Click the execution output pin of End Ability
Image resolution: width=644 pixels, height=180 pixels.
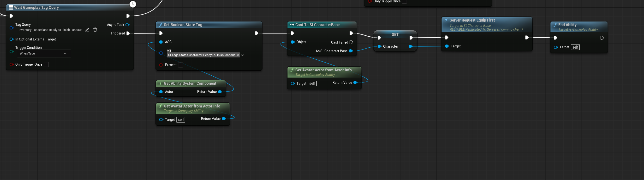pos(602,38)
